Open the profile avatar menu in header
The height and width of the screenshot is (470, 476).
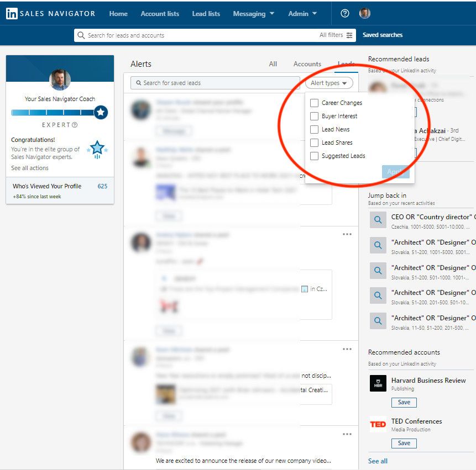coord(364,13)
